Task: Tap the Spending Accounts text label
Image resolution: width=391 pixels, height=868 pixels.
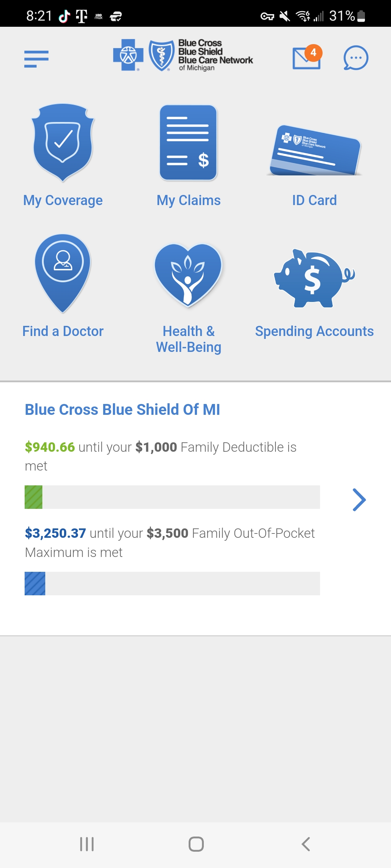Action: click(314, 331)
